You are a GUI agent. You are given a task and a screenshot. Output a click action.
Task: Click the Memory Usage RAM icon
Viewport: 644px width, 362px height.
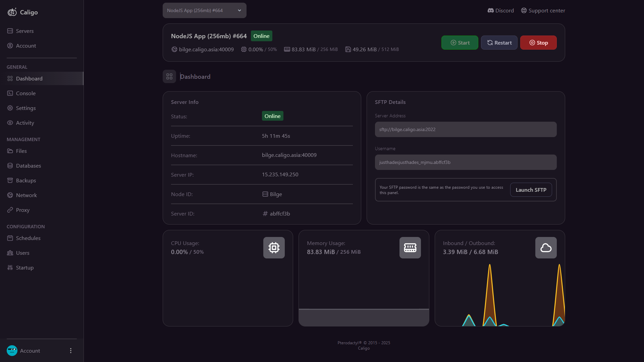tap(410, 248)
